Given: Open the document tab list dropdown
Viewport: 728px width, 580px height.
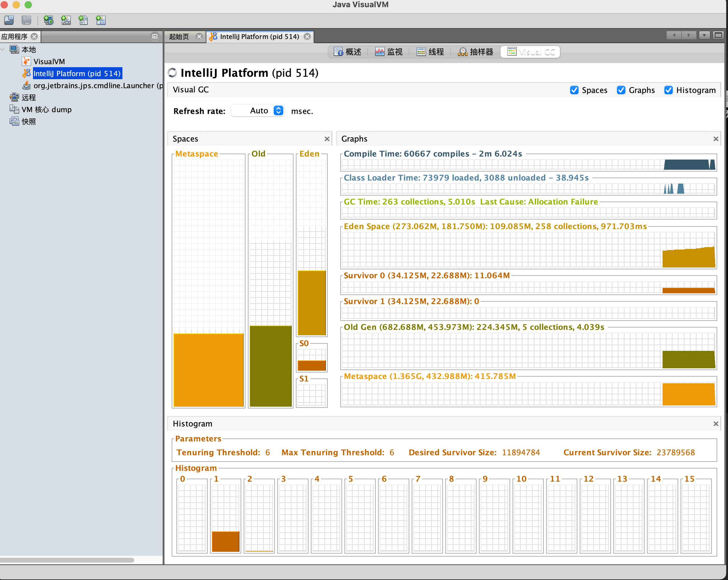Looking at the screenshot, I should coord(704,35).
